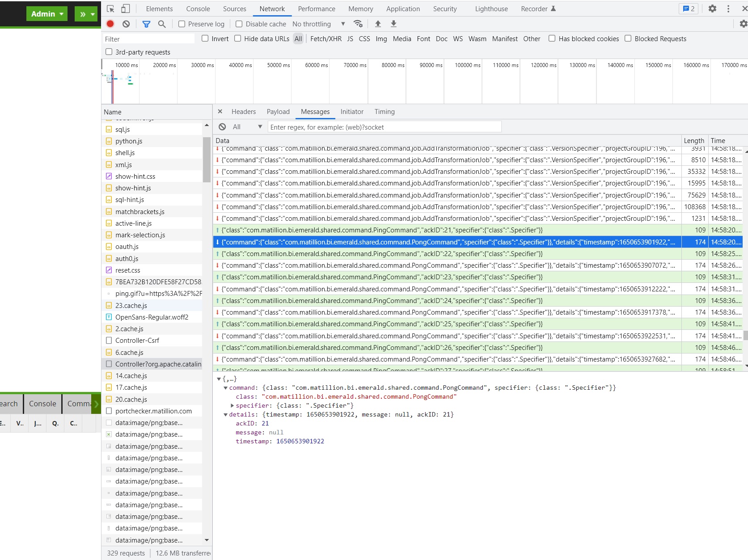Open the green Admin menu button
The image size is (748, 560).
pos(46,14)
